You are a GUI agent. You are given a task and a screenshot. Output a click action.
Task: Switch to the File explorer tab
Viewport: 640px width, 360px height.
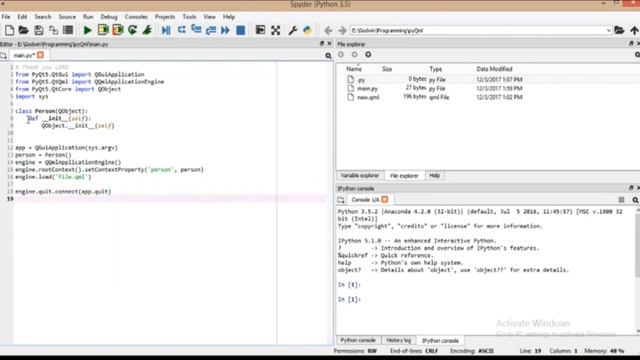point(404,176)
